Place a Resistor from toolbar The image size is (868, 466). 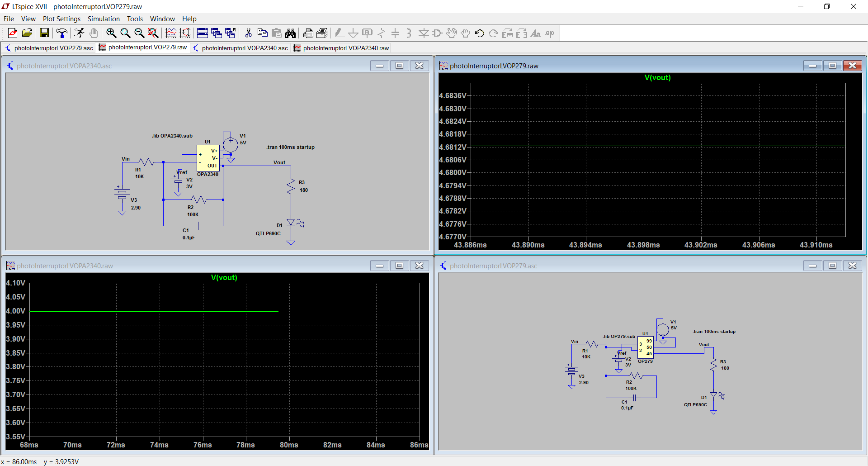pyautogui.click(x=381, y=33)
